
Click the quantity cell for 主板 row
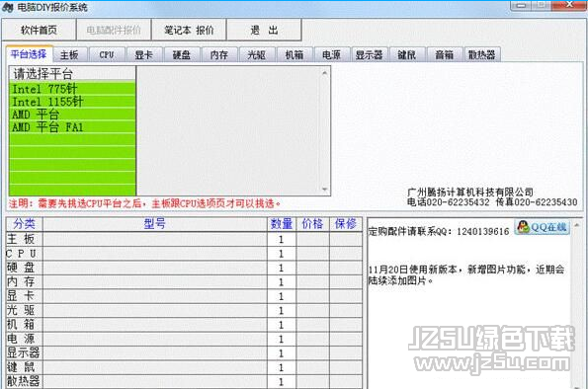pos(282,239)
